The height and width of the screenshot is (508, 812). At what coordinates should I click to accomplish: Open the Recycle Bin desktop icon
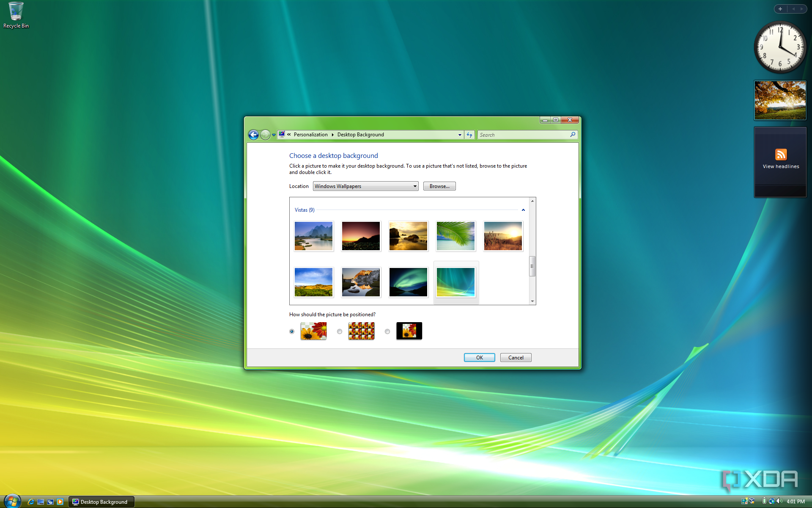(x=16, y=15)
